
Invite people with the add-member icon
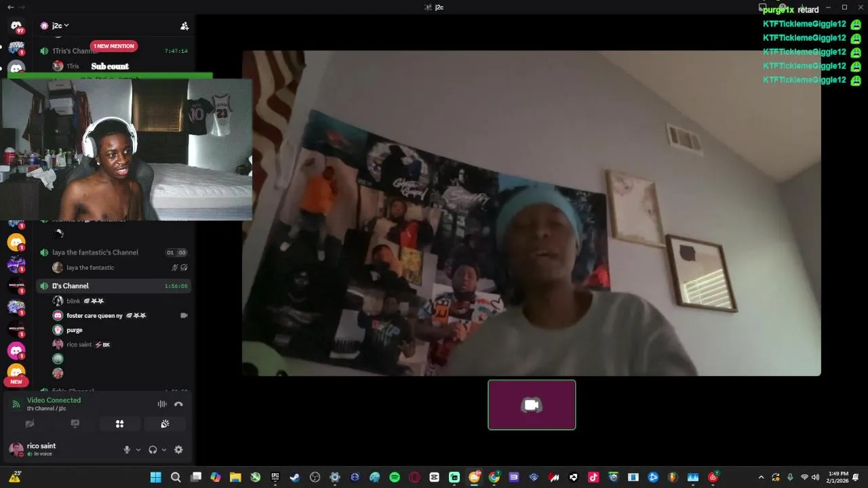pyautogui.click(x=184, y=26)
